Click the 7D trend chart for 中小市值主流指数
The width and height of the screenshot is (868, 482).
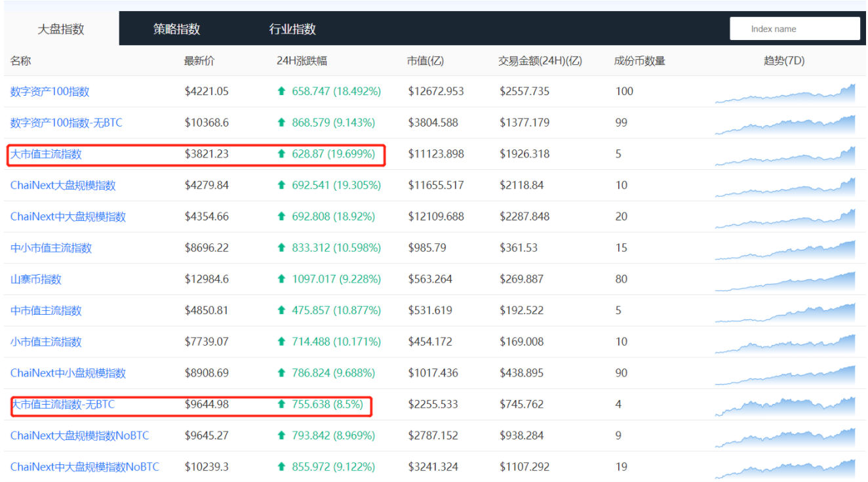pyautogui.click(x=785, y=250)
